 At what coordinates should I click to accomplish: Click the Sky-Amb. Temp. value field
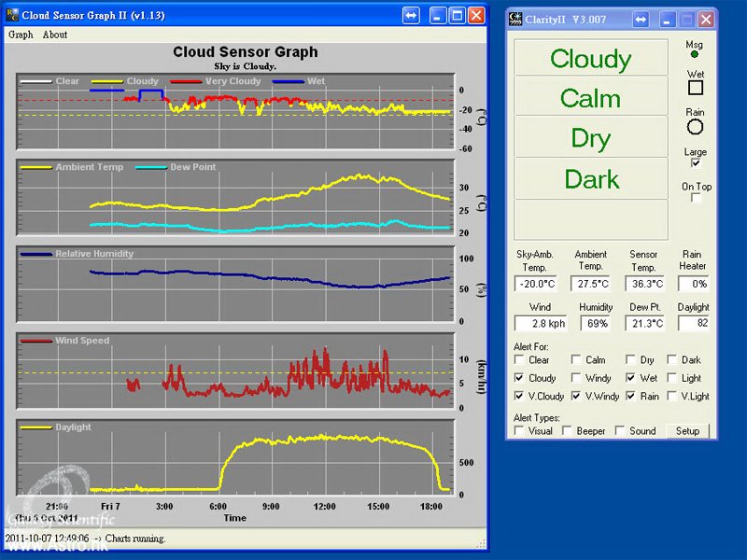pyautogui.click(x=536, y=284)
